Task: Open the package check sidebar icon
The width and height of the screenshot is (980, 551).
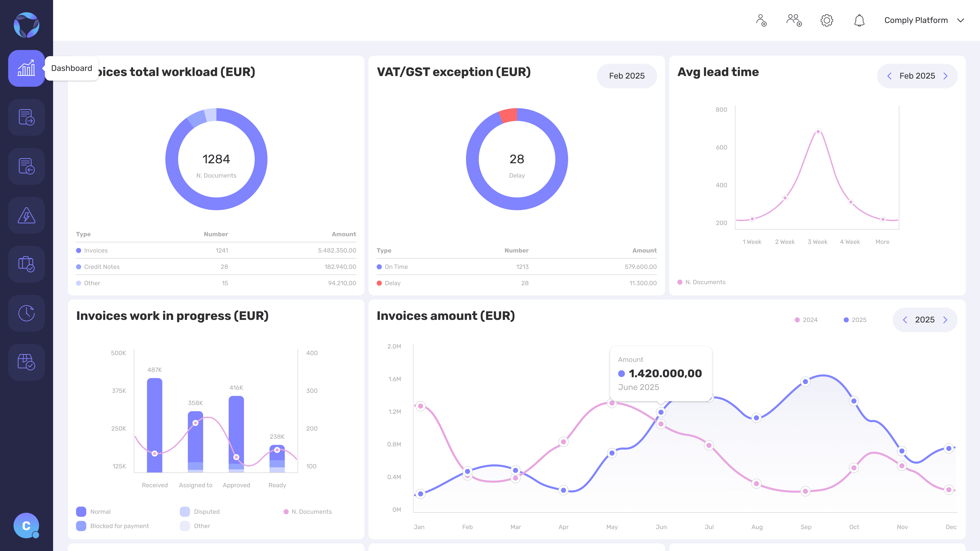Action: 26,362
